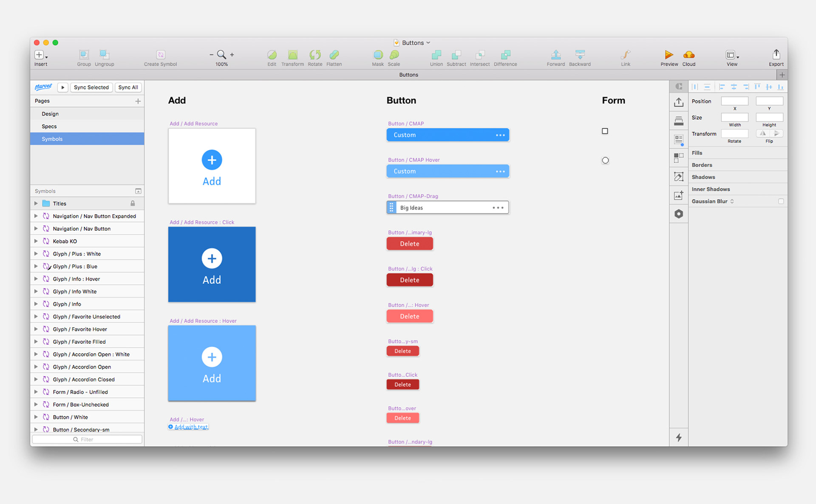The width and height of the screenshot is (816, 504).
Task: Click the Export icon
Action: (x=776, y=54)
